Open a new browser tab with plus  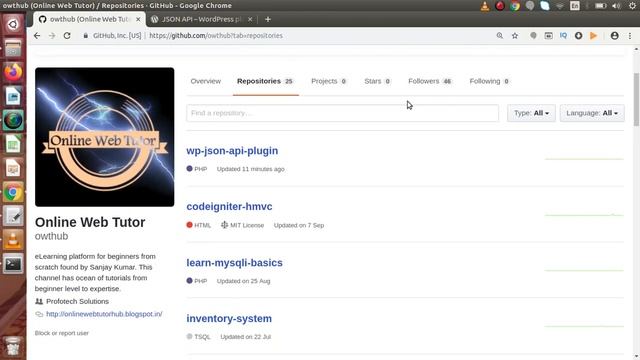click(x=268, y=19)
